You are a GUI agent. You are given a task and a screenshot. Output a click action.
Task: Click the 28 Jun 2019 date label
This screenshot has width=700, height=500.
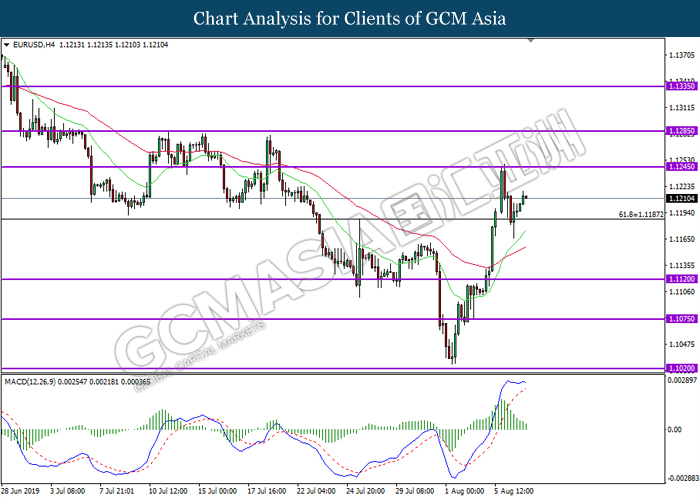pos(21,491)
